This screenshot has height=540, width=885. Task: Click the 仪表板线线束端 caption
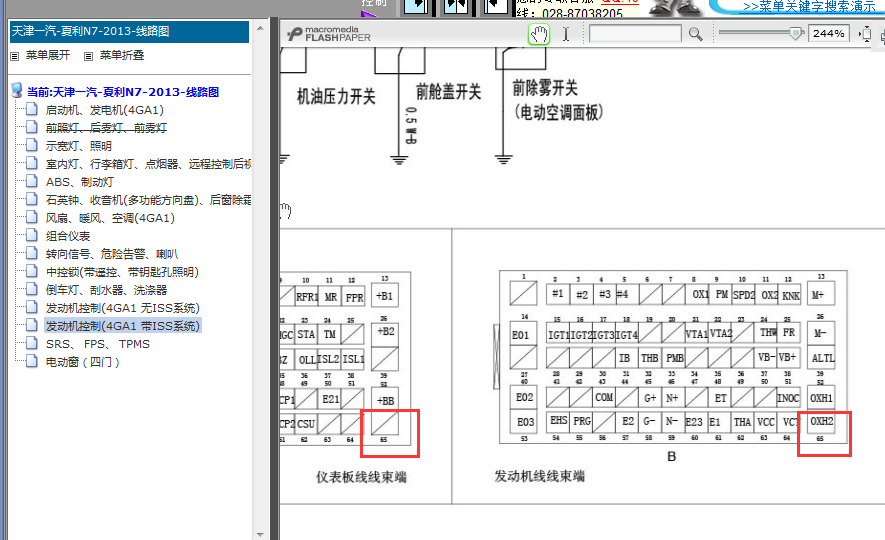click(x=361, y=477)
